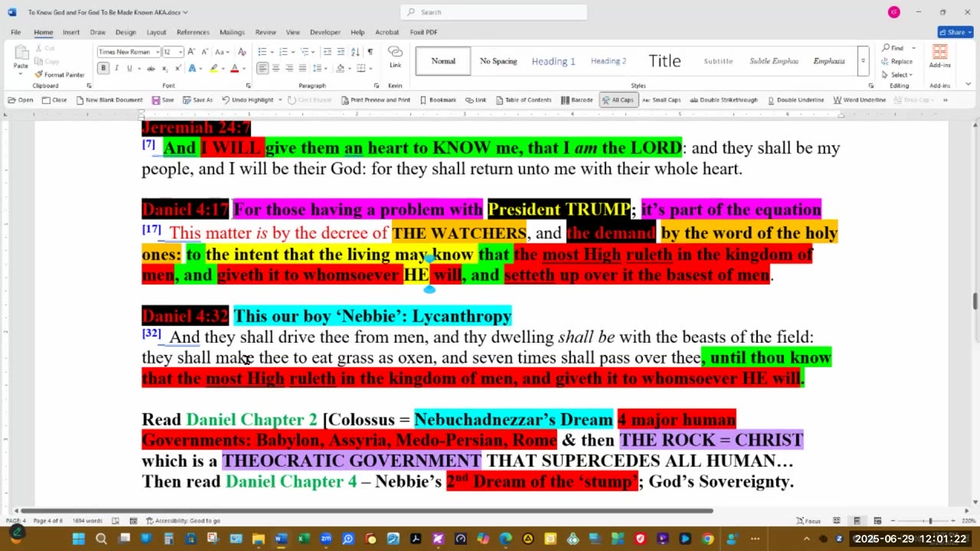Insert a Bookmark

click(438, 100)
